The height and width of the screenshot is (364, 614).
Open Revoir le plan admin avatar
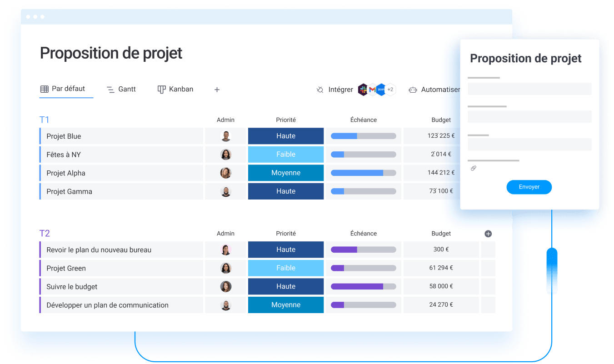click(226, 250)
